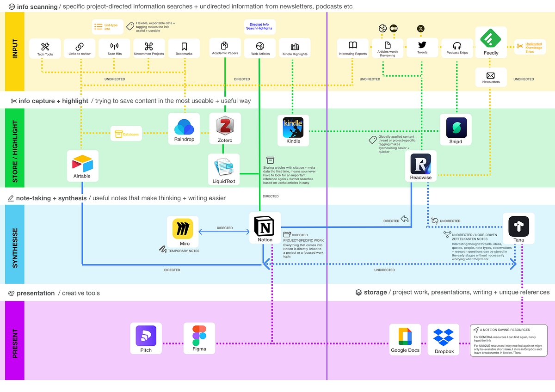Open the Raindrop icon
555x392 pixels.
click(x=184, y=127)
